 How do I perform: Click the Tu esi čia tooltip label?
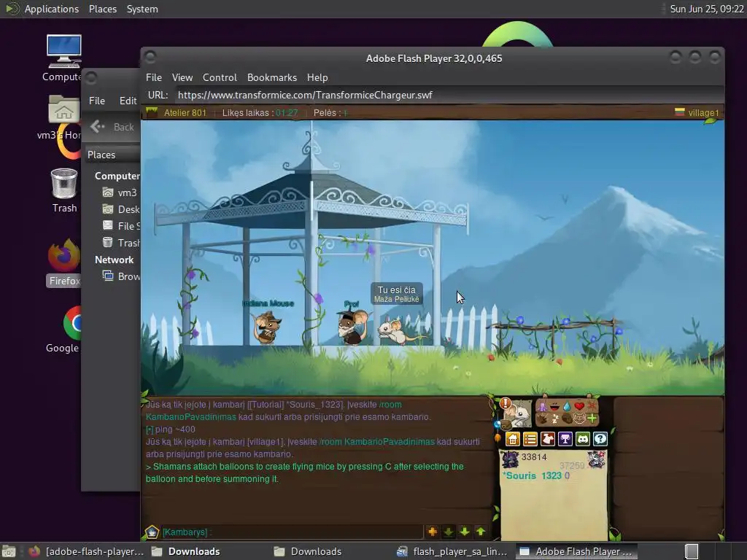point(396,294)
